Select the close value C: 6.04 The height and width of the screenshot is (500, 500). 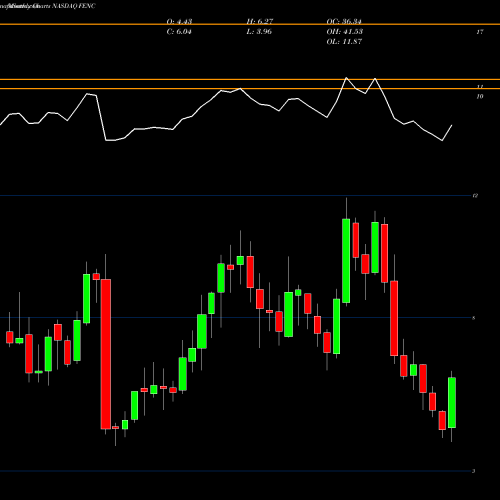tap(179, 32)
